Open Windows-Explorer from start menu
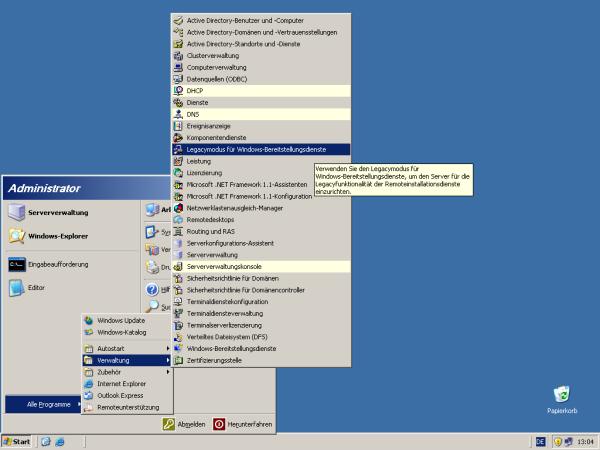This screenshot has height=450, width=600. click(x=72, y=236)
